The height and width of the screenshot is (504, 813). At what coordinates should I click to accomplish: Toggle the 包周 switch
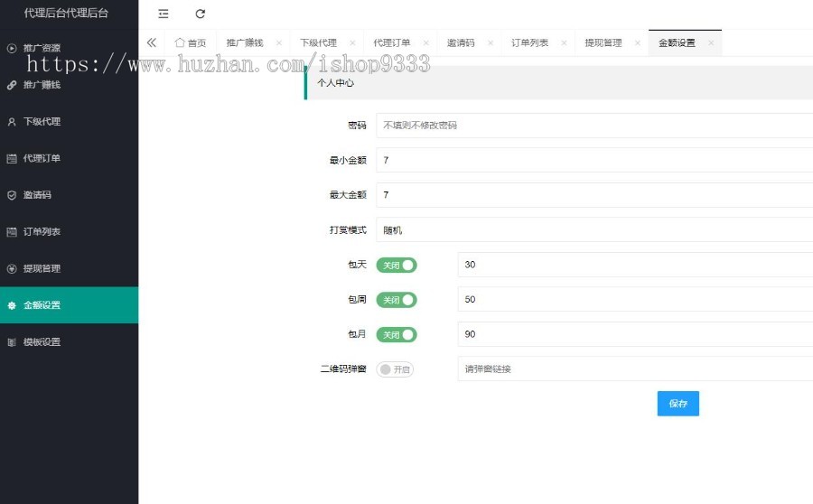[397, 300]
